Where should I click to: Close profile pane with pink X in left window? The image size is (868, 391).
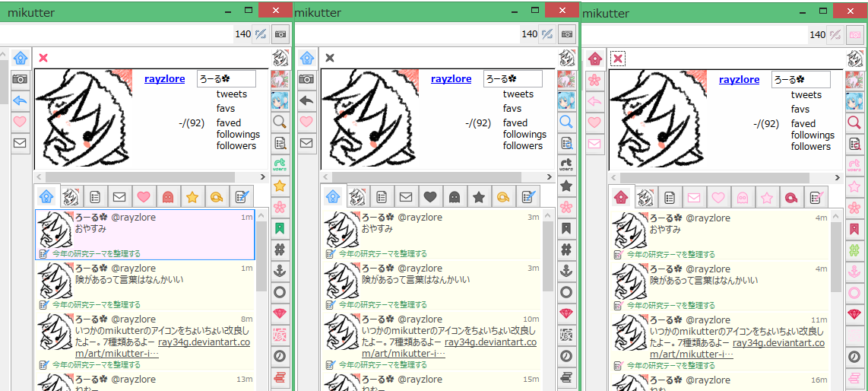(43, 58)
